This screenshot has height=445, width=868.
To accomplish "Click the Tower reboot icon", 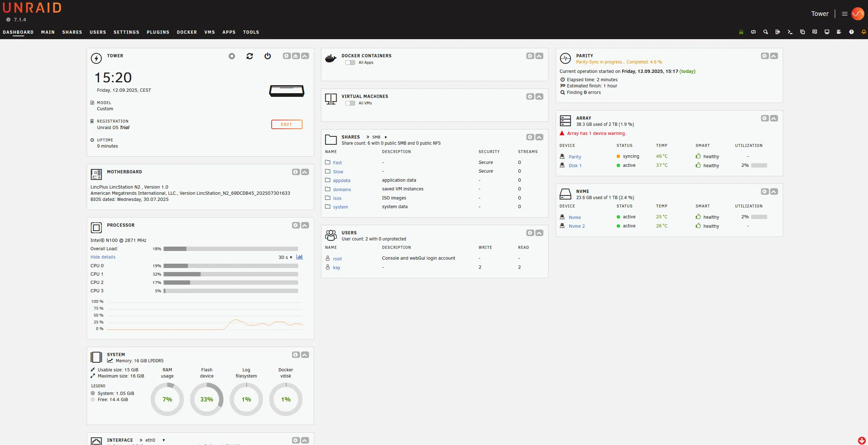I will tap(250, 56).
